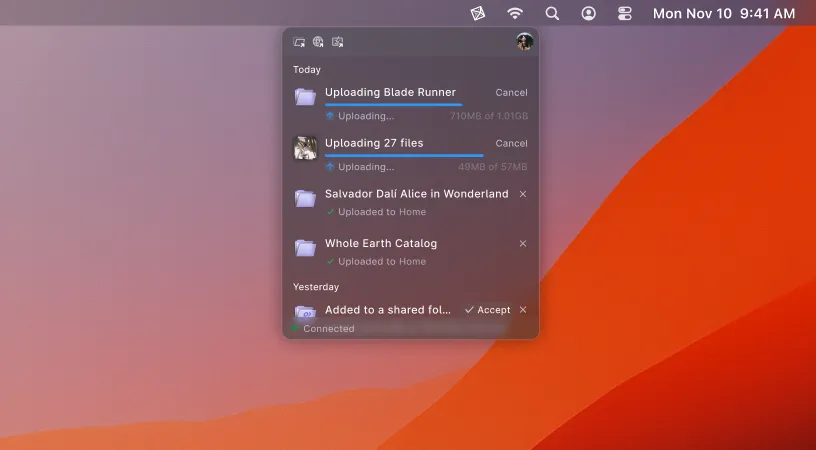Click the Blade Runner upload progress bar
Viewport: 816px width, 450px height.
pyautogui.click(x=393, y=104)
